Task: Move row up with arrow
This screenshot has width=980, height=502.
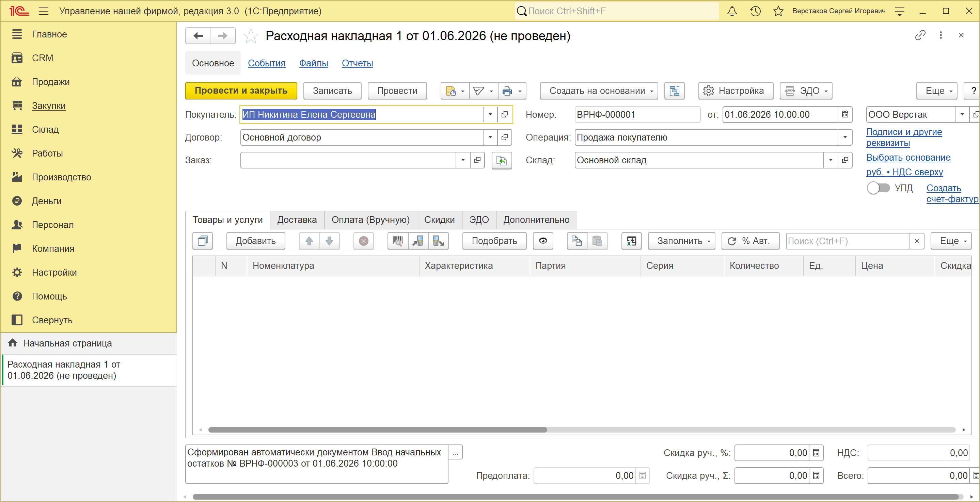Action: 309,241
